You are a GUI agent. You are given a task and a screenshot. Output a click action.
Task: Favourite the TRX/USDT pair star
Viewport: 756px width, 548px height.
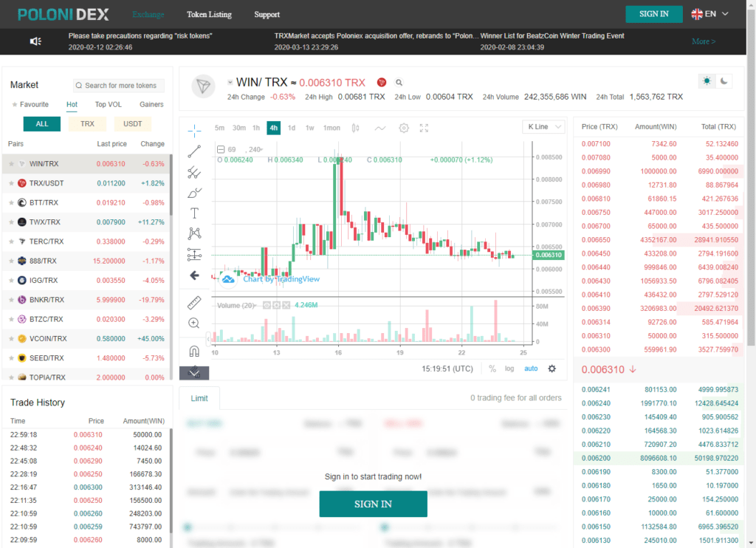click(x=11, y=183)
